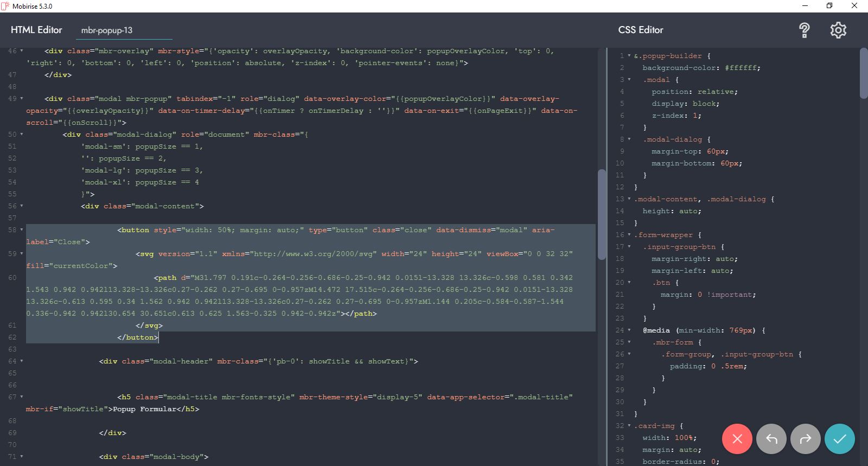Collapse the fold arrow at HTML line 49
This screenshot has width=868, height=466.
22,99
